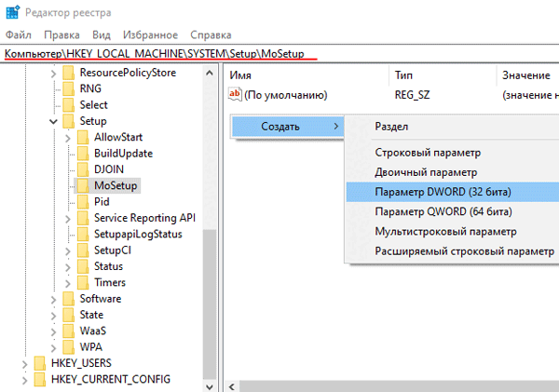Viewport: 559px width, 392px height.
Task: Collapse the Setup key
Action: coord(53,122)
